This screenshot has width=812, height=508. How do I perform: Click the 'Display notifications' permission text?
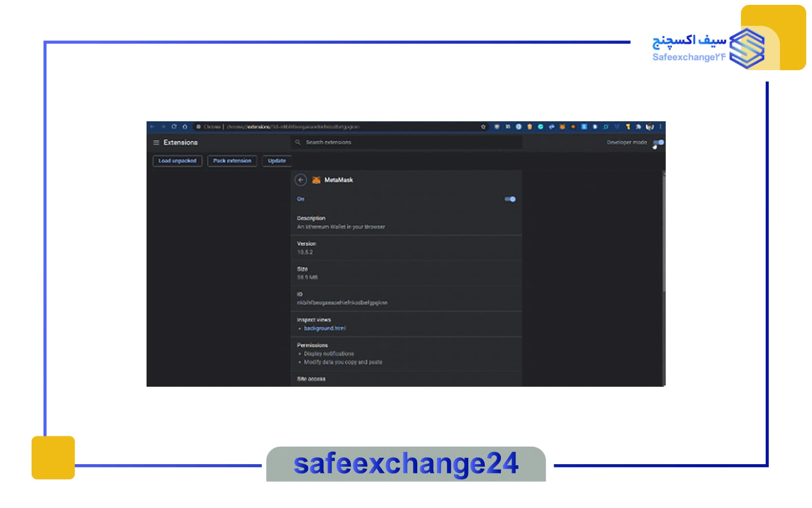click(329, 354)
